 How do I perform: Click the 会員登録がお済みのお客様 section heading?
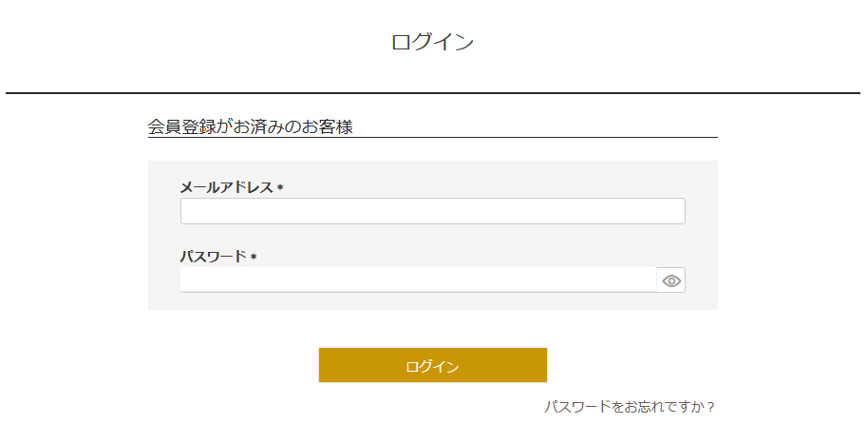tap(251, 126)
